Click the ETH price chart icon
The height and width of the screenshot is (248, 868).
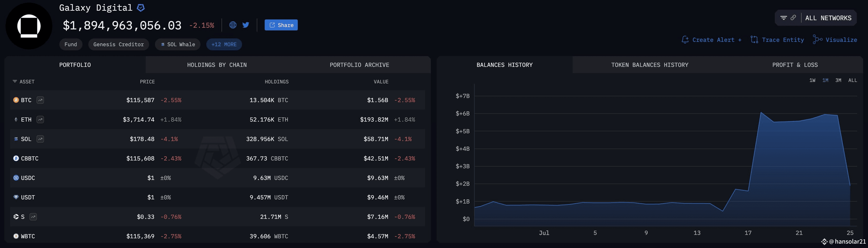(x=40, y=120)
